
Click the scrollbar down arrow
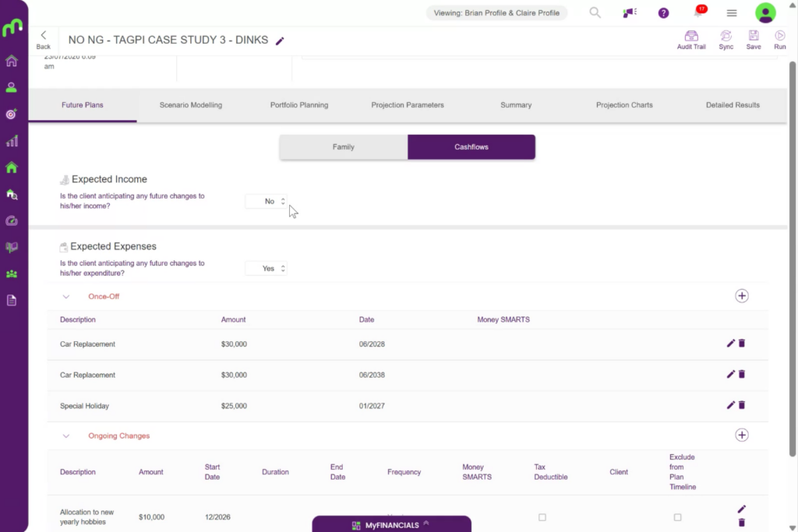coord(793,527)
